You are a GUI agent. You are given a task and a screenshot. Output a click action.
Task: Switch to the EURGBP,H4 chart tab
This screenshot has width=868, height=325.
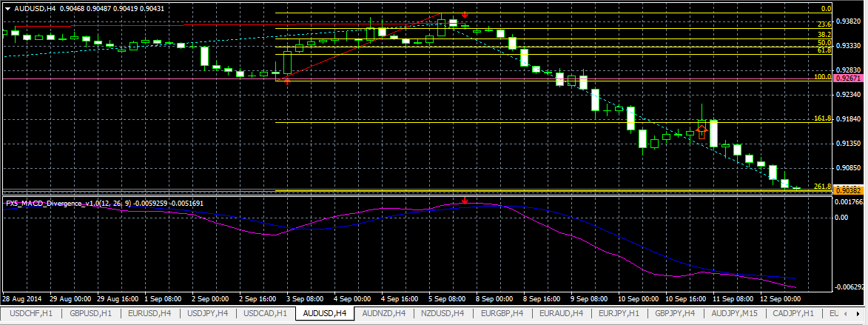click(502, 313)
